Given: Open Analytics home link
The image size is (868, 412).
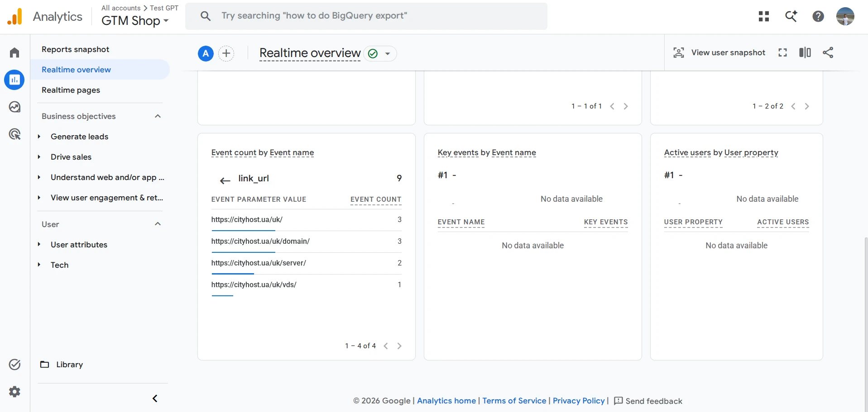Looking at the screenshot, I should pyautogui.click(x=446, y=401).
